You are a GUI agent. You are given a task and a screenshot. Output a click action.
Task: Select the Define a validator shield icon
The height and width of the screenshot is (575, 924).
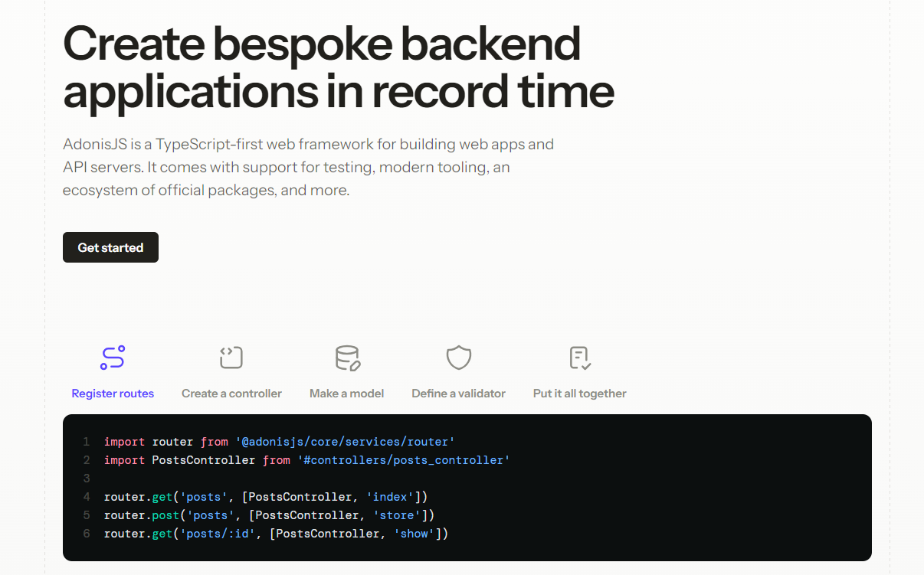[x=459, y=358]
